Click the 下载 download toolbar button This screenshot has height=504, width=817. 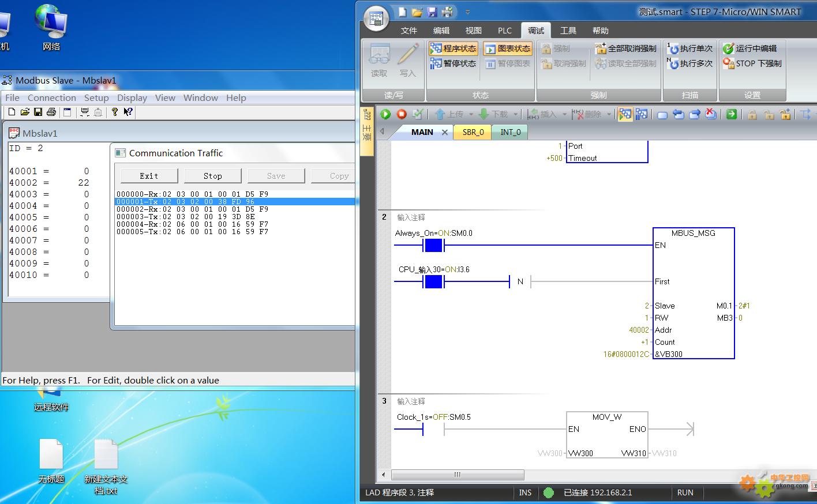tap(494, 114)
